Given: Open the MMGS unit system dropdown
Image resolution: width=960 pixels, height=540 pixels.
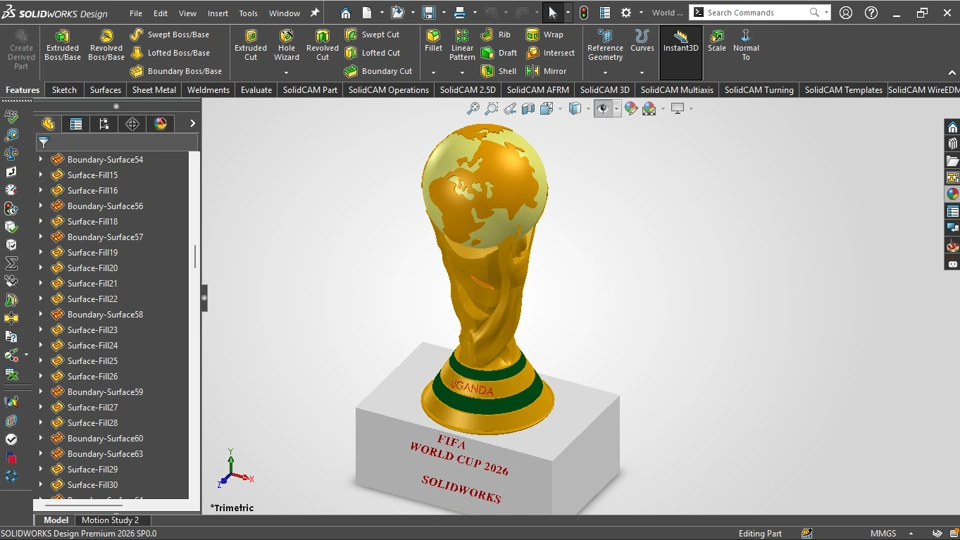Looking at the screenshot, I should click(x=911, y=533).
